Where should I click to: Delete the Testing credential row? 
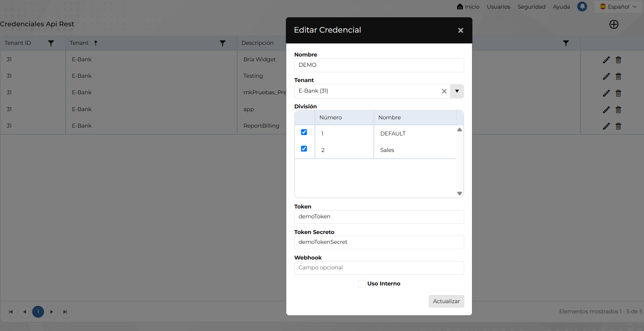618,76
